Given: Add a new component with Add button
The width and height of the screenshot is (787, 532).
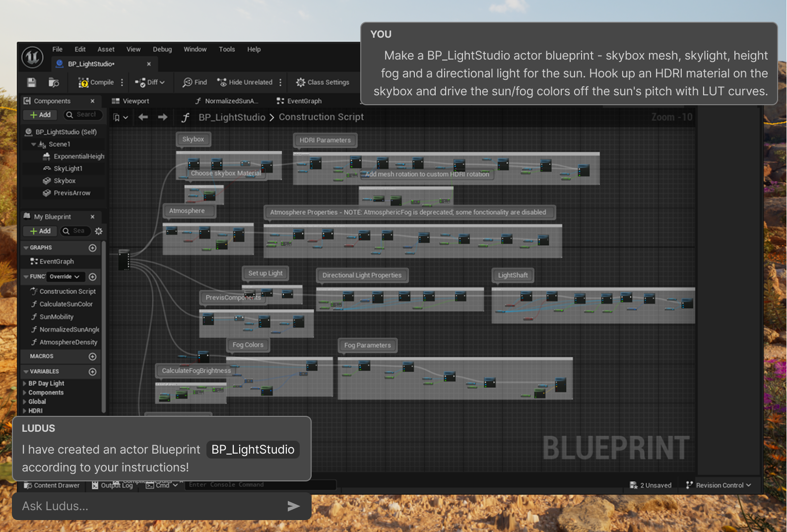Looking at the screenshot, I should (x=40, y=115).
